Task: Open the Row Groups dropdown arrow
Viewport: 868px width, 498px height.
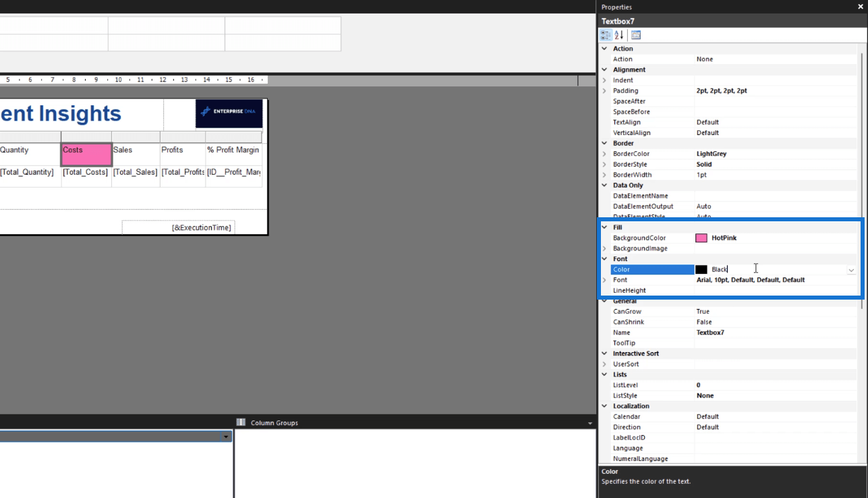Action: [227, 437]
